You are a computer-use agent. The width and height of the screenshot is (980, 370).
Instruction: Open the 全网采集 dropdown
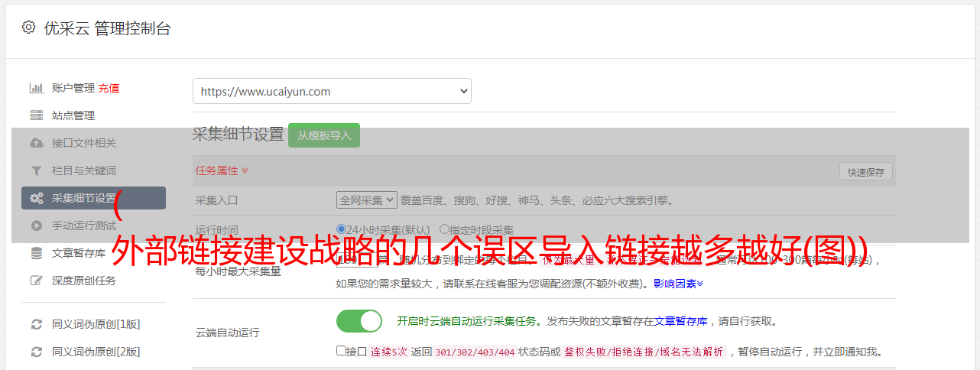(x=367, y=200)
